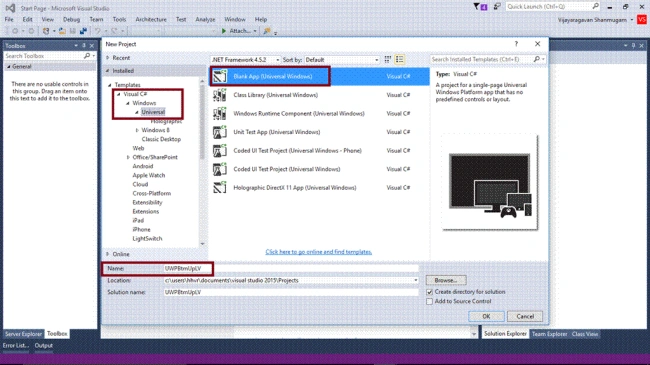Click the red VS account avatar
The image size is (650, 365).
pos(642,19)
